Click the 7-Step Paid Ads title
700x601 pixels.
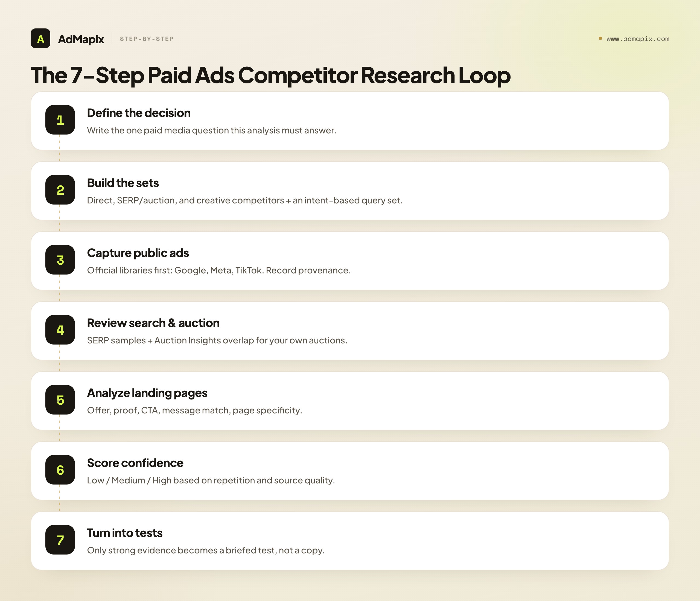pos(270,75)
